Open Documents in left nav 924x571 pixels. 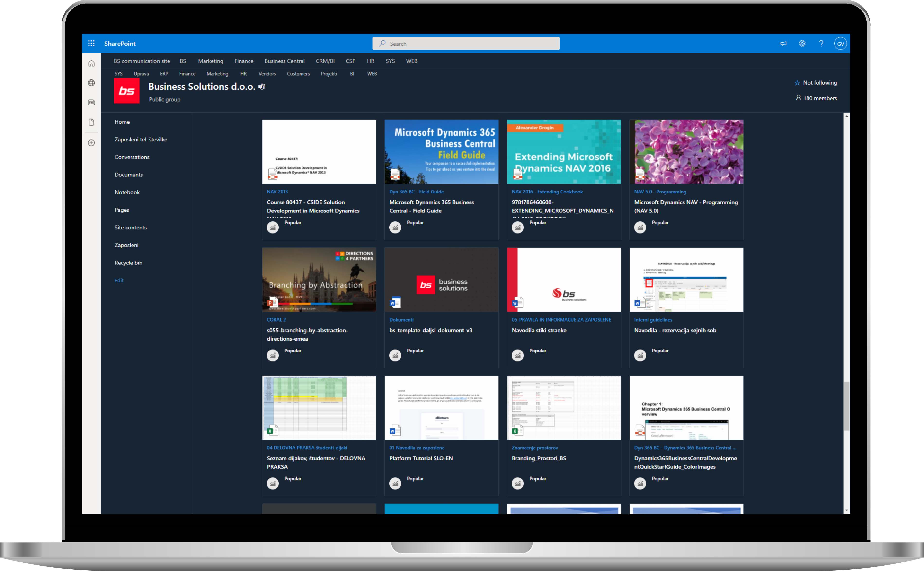tap(128, 175)
